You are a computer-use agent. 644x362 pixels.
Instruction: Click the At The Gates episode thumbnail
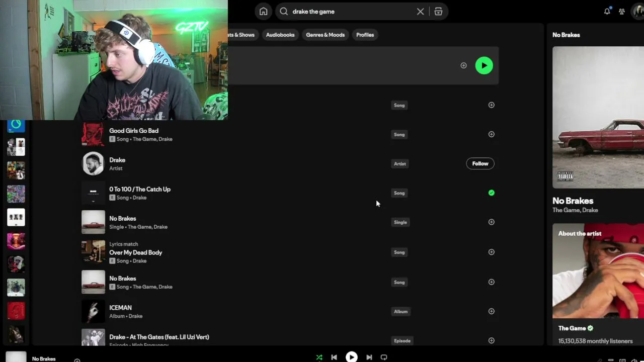(x=93, y=337)
